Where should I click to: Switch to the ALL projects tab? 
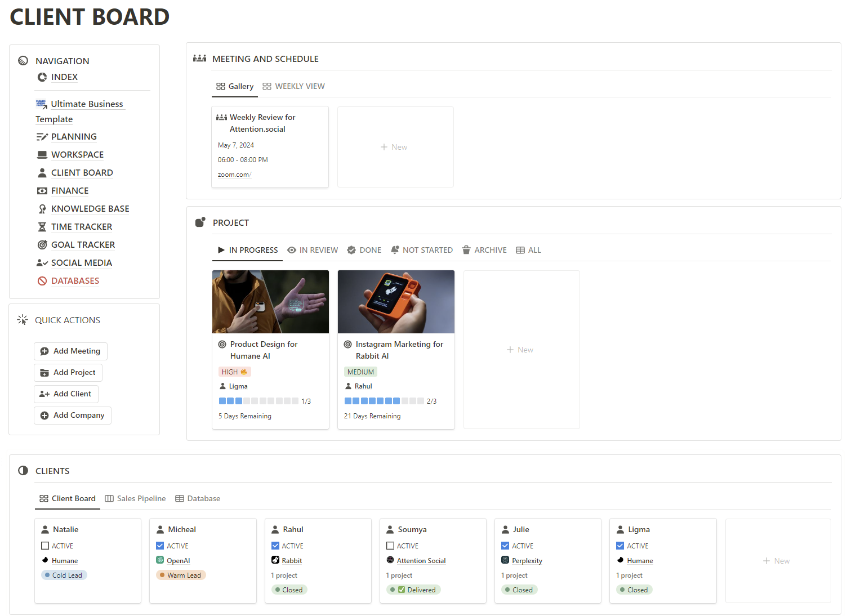coord(528,250)
